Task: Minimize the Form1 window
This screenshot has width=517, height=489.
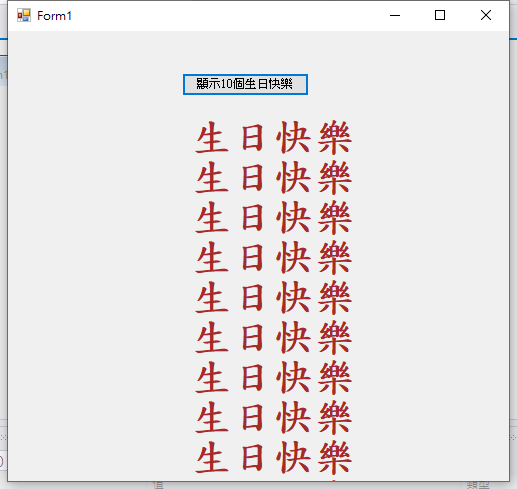Action: 395,15
